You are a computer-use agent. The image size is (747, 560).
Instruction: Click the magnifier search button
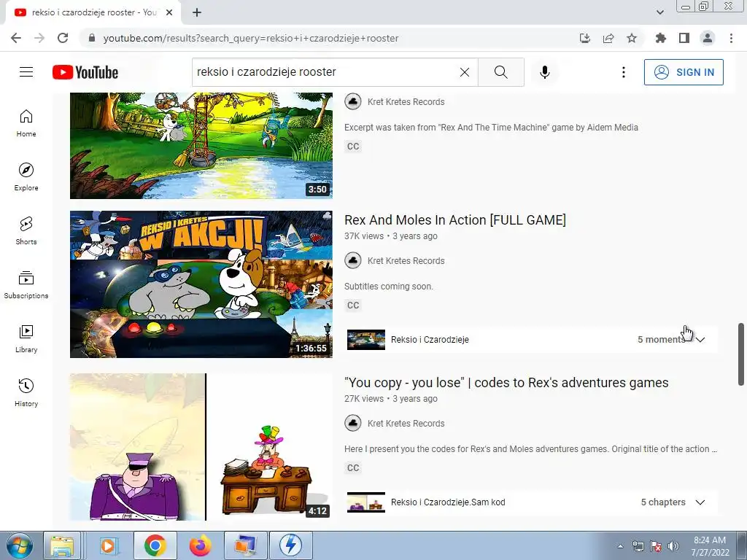(500, 72)
